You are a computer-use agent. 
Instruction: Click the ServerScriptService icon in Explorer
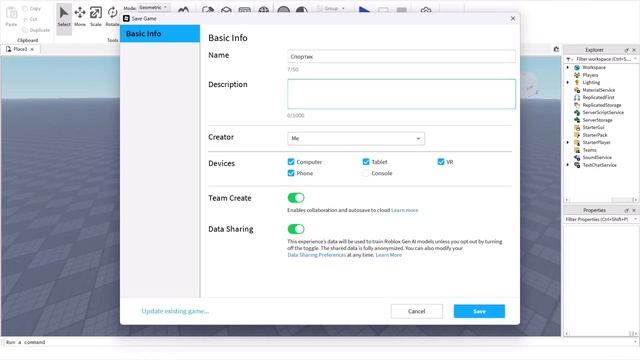coord(577,112)
